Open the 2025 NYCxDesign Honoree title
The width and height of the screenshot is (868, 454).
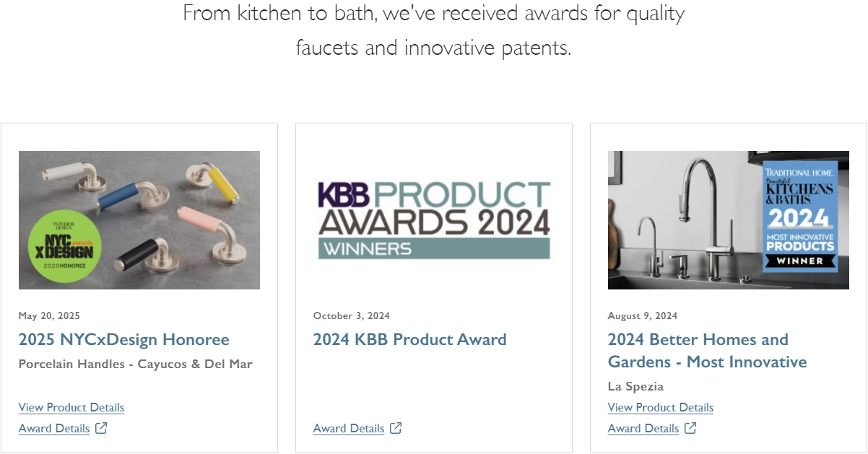pyautogui.click(x=123, y=339)
